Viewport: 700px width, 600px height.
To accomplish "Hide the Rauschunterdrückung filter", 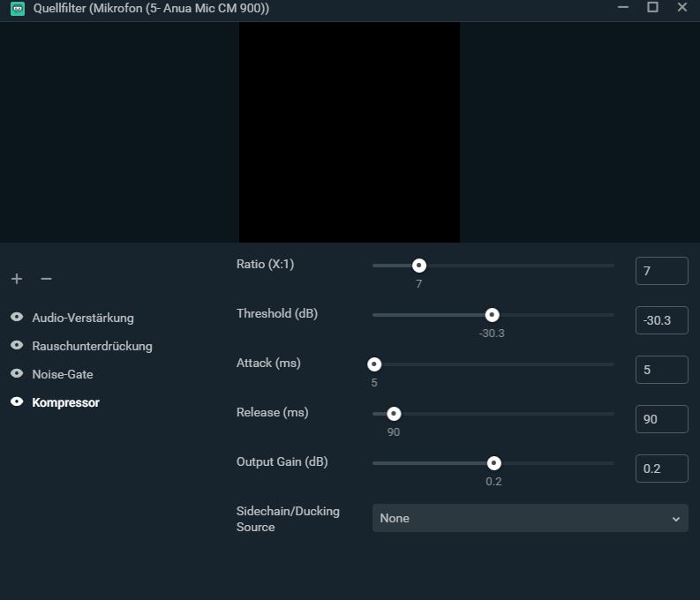I will [17, 346].
